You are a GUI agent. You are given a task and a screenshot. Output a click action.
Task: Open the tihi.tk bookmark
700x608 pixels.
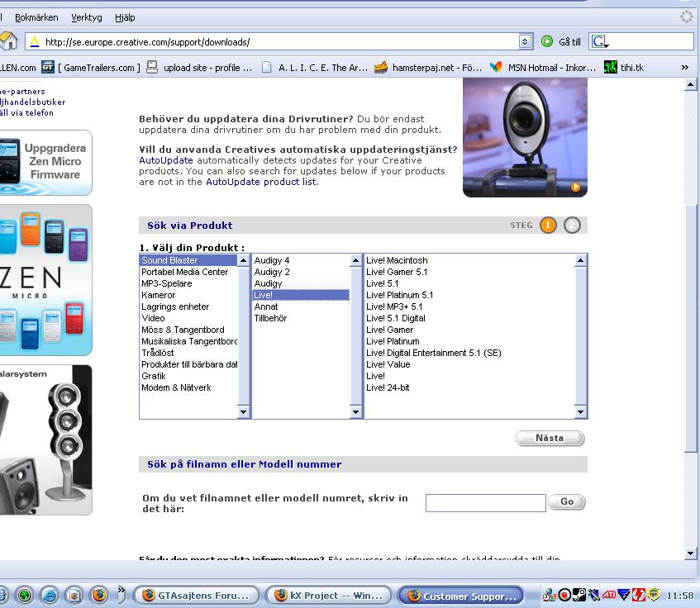pyautogui.click(x=624, y=68)
